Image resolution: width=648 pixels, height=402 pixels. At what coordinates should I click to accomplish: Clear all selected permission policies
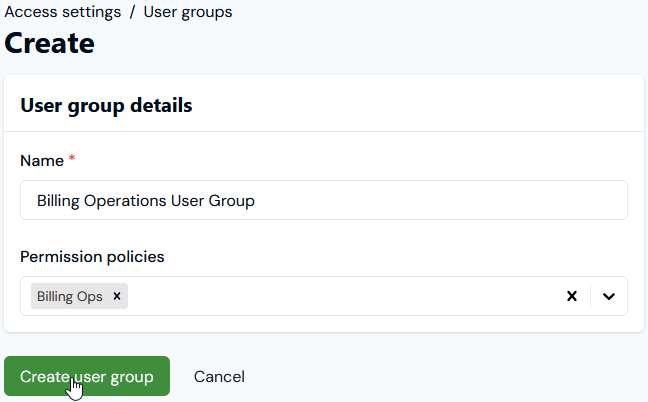(572, 296)
